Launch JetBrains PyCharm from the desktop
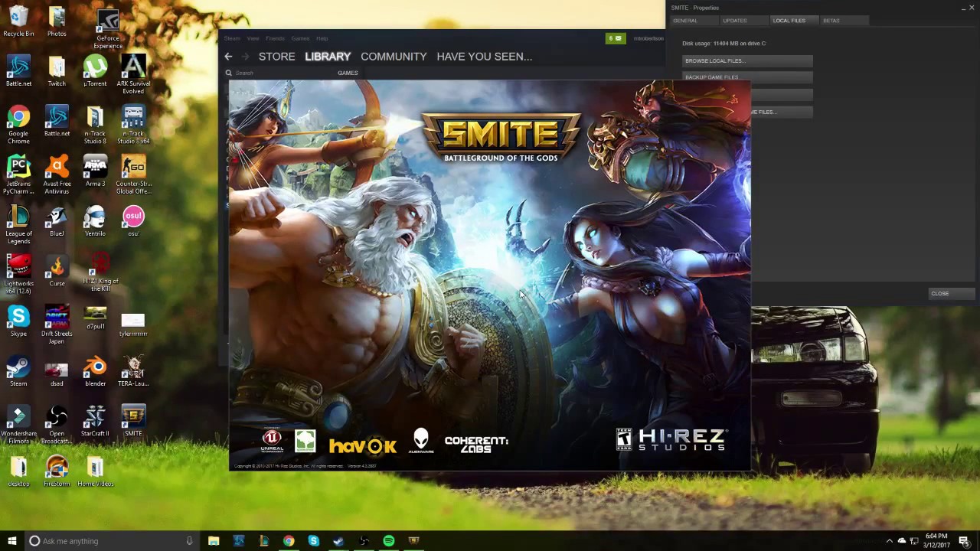Image resolution: width=980 pixels, height=551 pixels. 18,174
